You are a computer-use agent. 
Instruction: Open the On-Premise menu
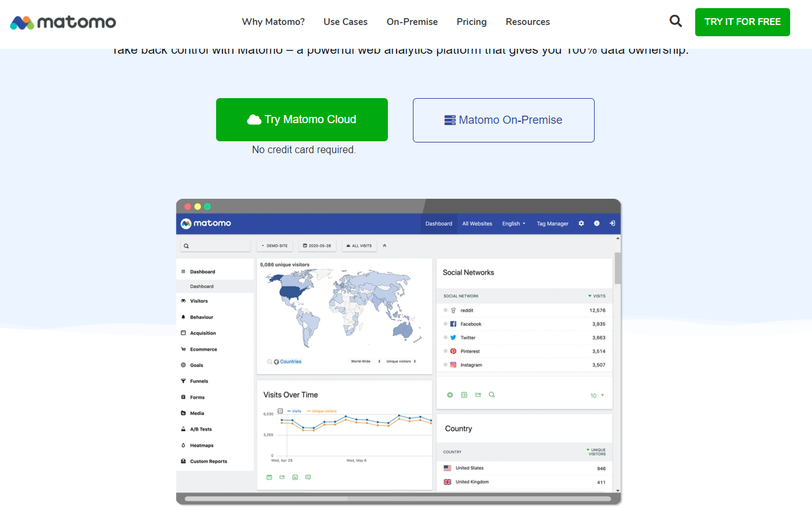point(412,22)
